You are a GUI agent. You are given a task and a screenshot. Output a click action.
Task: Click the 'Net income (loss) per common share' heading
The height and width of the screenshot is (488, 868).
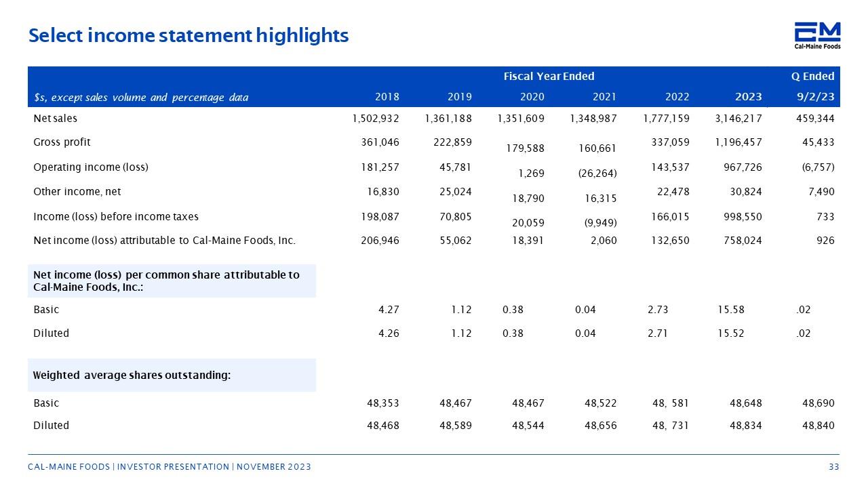pos(167,281)
